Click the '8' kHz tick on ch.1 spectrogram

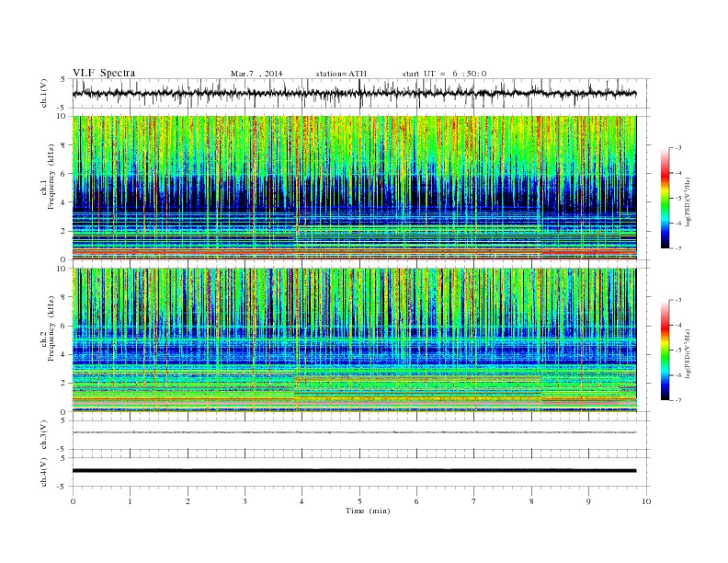[63, 145]
